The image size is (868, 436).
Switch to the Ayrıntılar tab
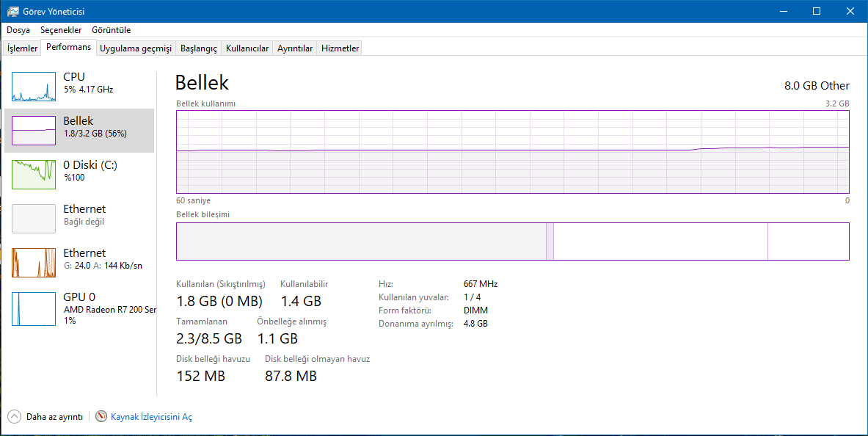[295, 48]
